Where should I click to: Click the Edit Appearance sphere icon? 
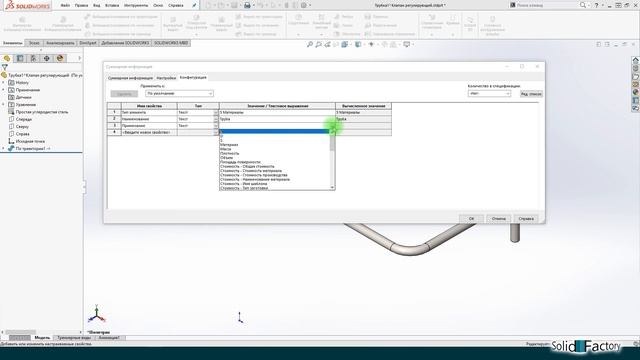(384, 44)
